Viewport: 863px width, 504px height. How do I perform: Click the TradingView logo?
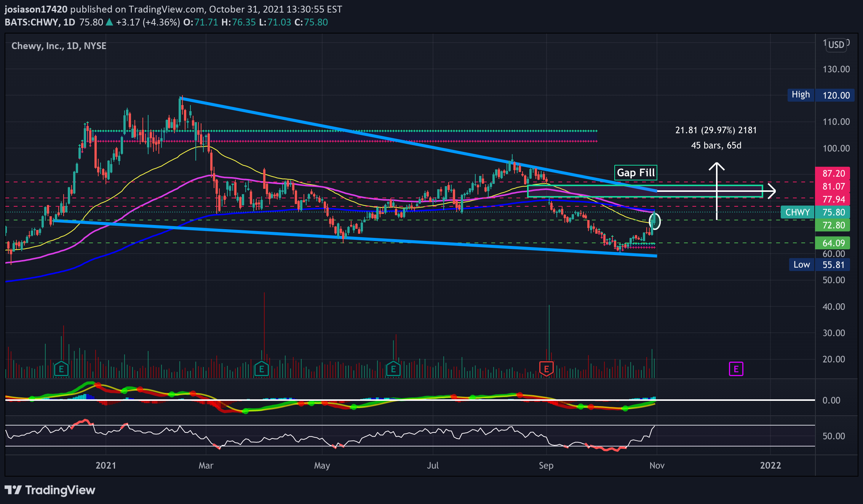tap(50, 490)
